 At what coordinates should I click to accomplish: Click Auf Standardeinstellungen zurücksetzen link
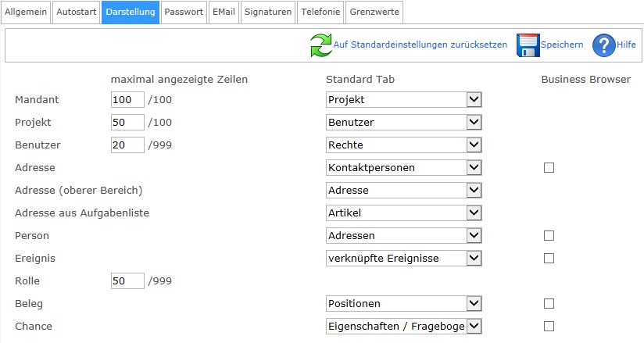click(x=420, y=45)
